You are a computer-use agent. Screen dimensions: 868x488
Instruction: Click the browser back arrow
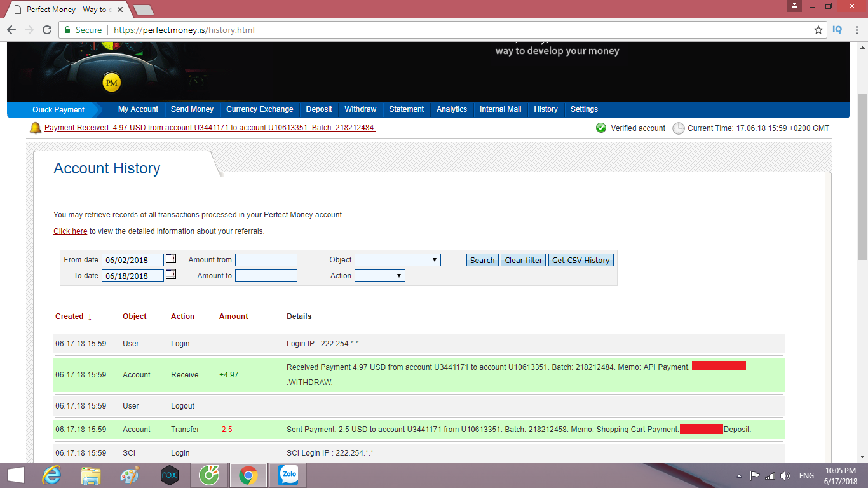(x=11, y=30)
